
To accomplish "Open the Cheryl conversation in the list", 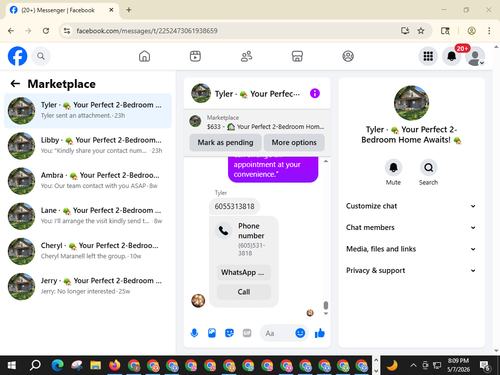I will coord(88,251).
